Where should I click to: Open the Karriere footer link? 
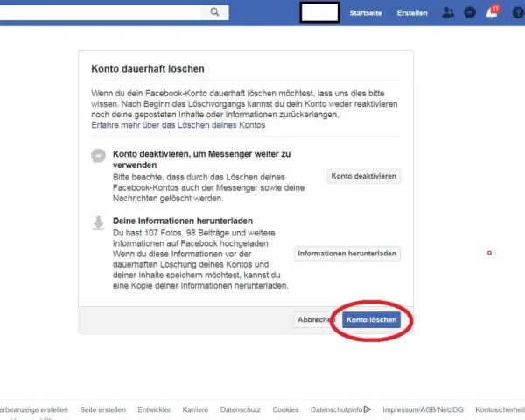coord(195,409)
